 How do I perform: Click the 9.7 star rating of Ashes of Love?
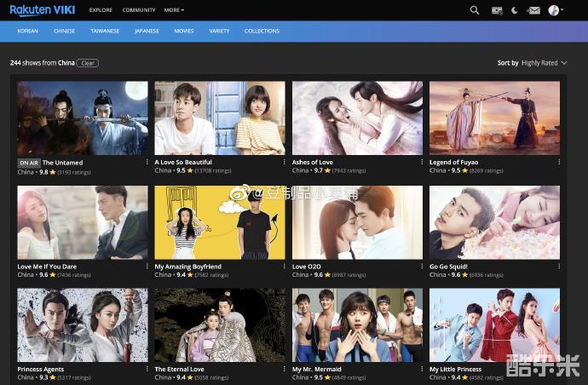[x=322, y=170]
